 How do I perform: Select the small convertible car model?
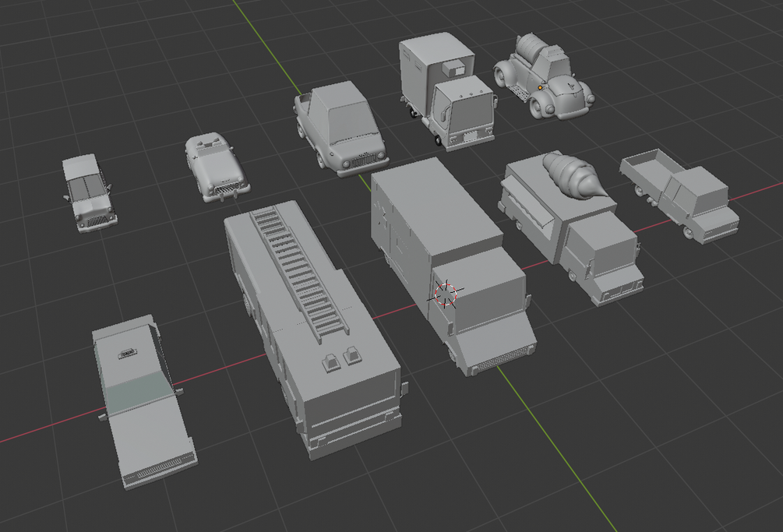coord(217,167)
